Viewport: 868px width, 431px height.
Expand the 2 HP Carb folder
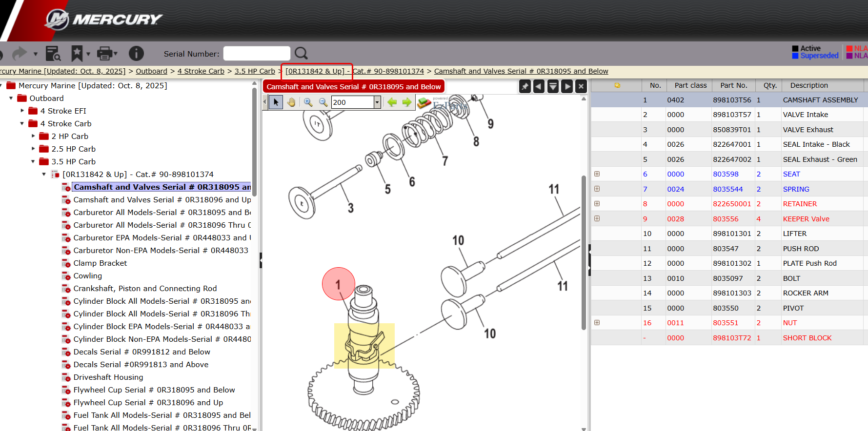click(x=33, y=136)
